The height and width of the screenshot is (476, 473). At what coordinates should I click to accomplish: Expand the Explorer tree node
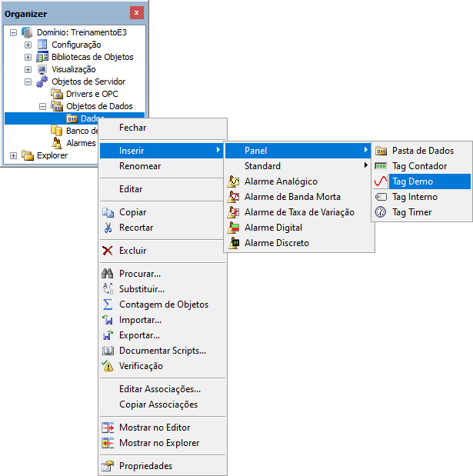pos(13,155)
